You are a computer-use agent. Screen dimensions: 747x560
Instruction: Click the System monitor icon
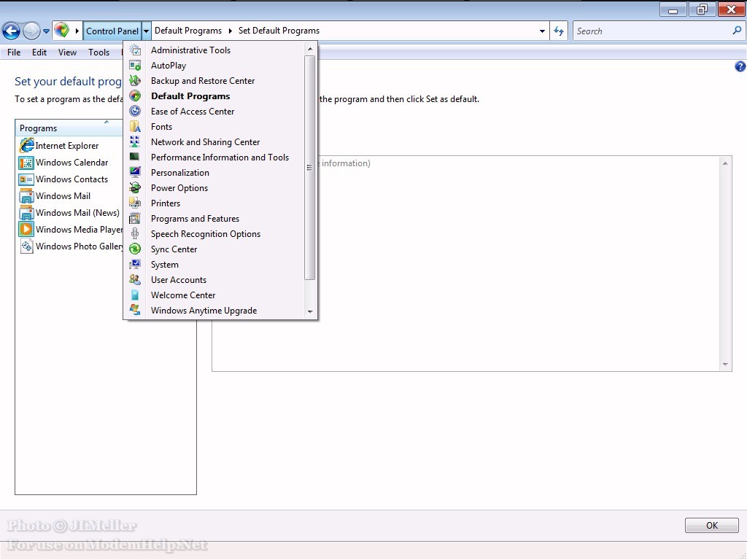click(x=135, y=264)
